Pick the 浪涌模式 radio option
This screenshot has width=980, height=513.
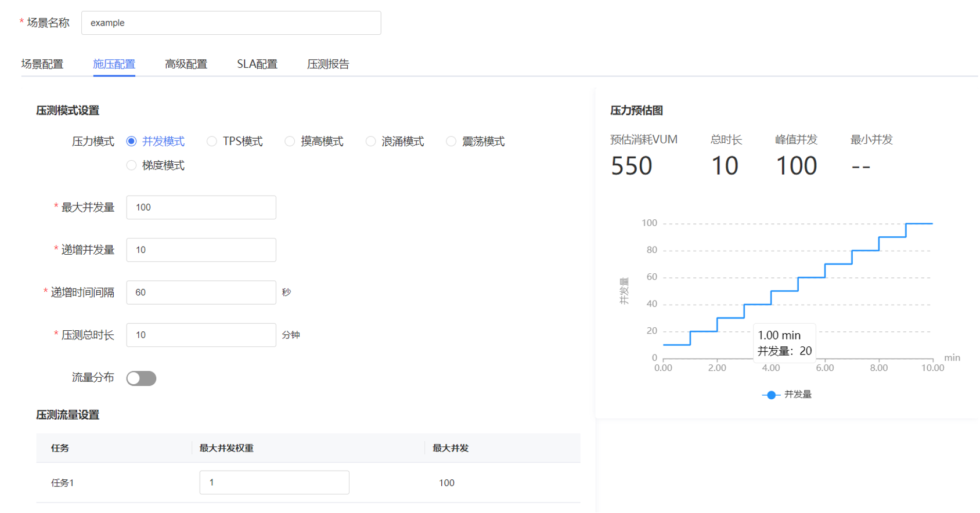pyautogui.click(x=370, y=142)
